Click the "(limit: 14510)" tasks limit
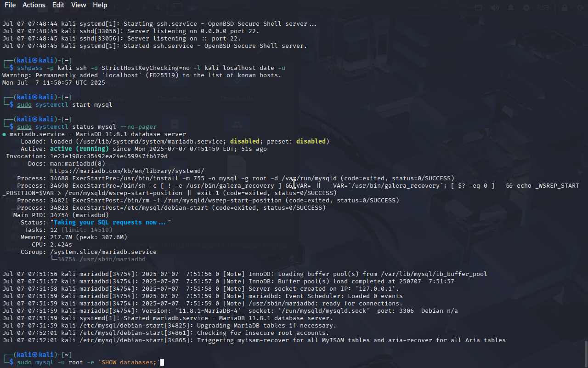 [87, 230]
